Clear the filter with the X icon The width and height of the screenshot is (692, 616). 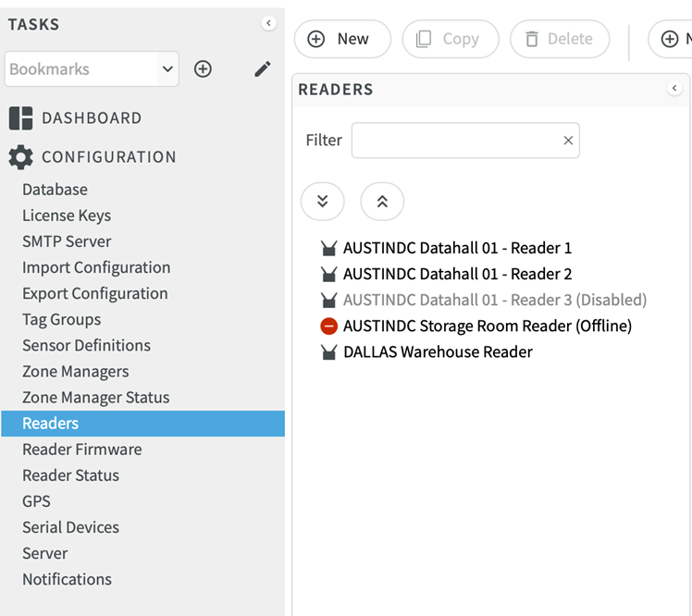coord(568,141)
